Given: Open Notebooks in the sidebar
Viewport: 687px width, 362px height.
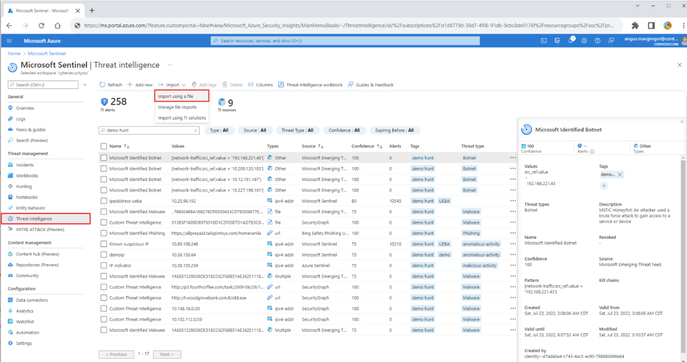Looking at the screenshot, I should click(27, 197).
